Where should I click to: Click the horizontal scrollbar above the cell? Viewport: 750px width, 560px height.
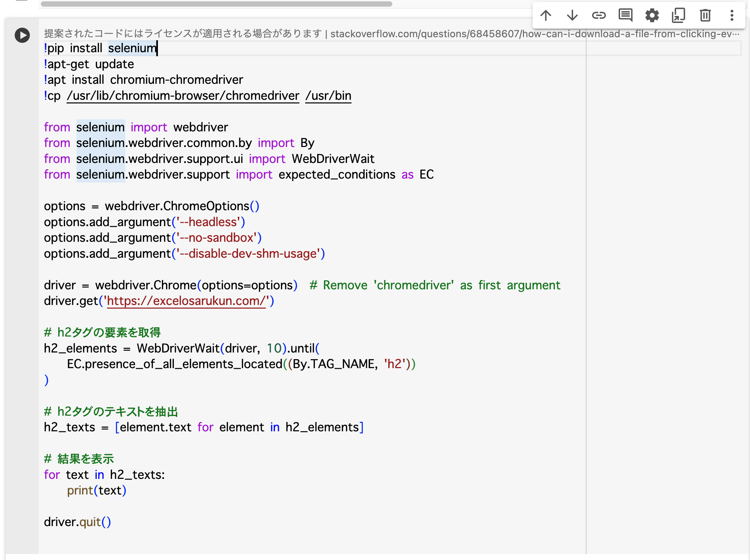point(216,4)
